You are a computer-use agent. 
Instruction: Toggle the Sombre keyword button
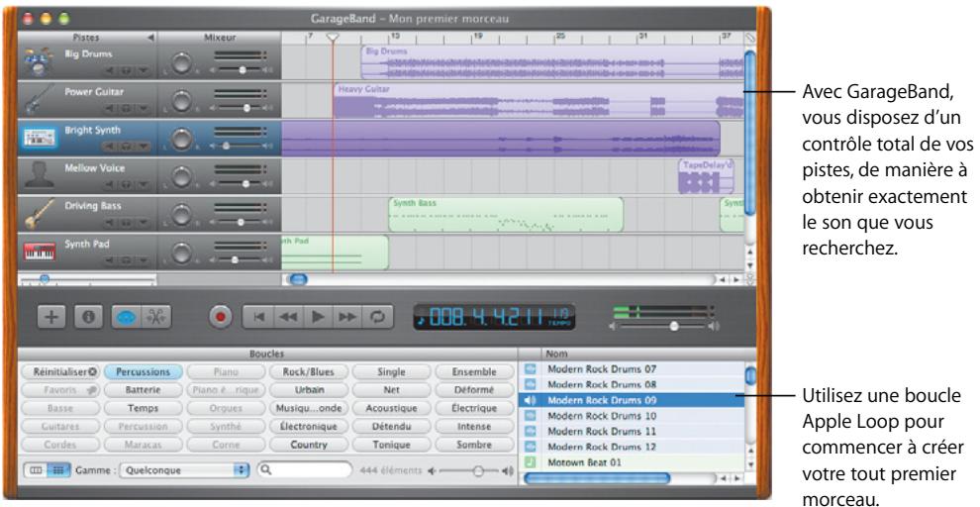coord(474,445)
